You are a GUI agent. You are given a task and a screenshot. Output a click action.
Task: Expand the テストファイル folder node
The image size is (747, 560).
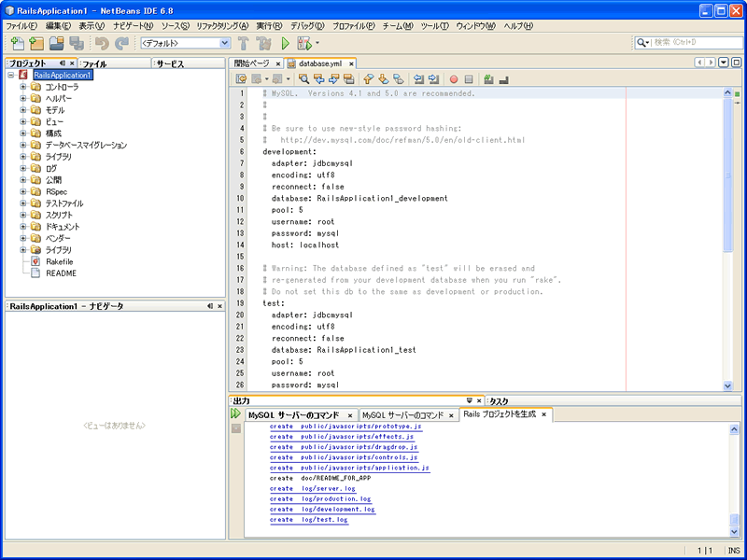[22, 203]
